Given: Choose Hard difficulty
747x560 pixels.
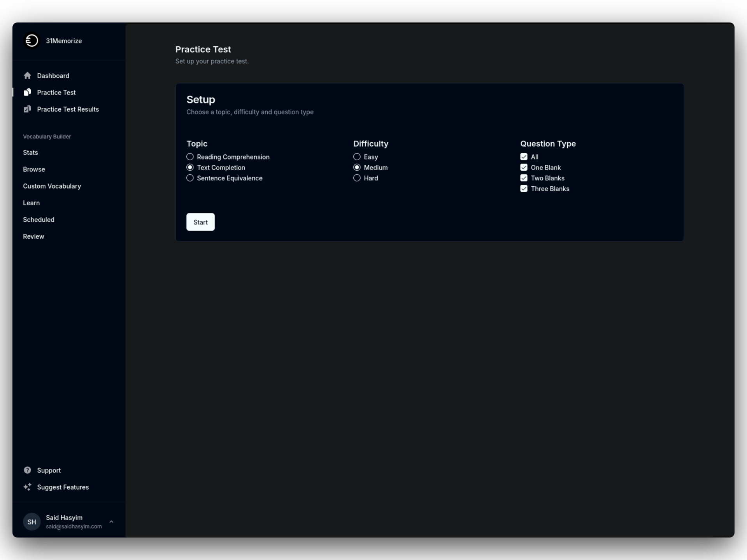Looking at the screenshot, I should click(357, 178).
